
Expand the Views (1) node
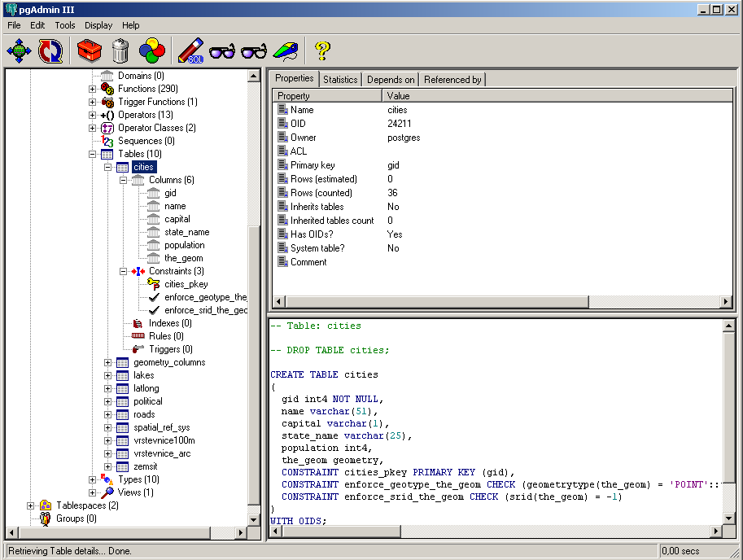[x=93, y=492]
